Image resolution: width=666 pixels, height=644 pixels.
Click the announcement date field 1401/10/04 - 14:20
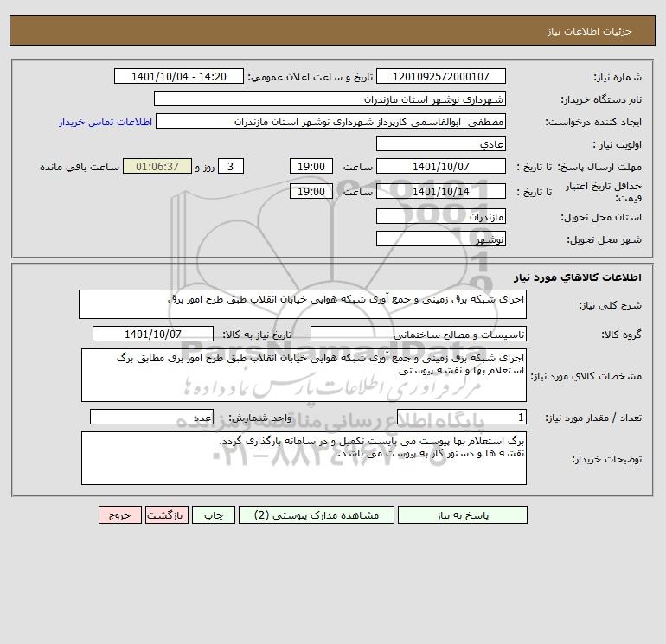pos(179,76)
